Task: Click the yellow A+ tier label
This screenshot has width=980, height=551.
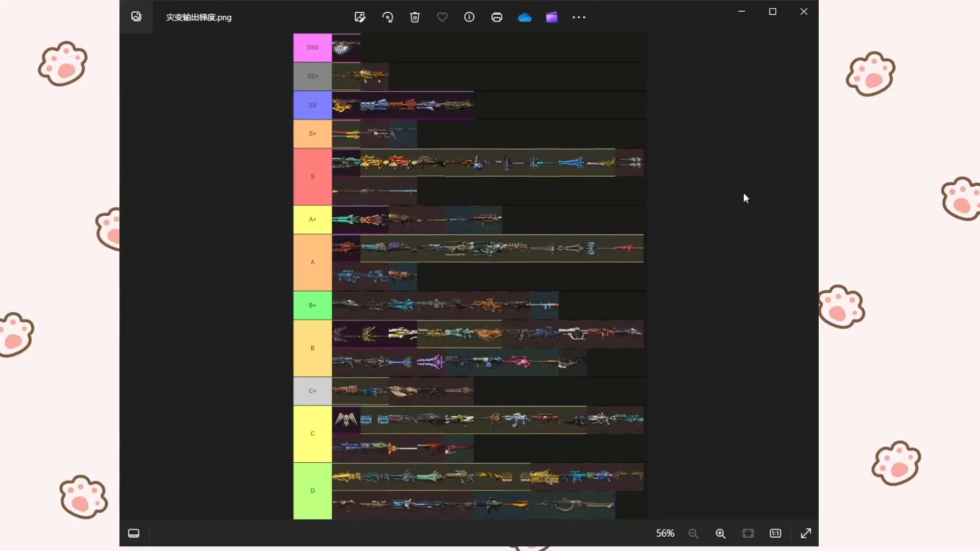Action: pos(312,219)
